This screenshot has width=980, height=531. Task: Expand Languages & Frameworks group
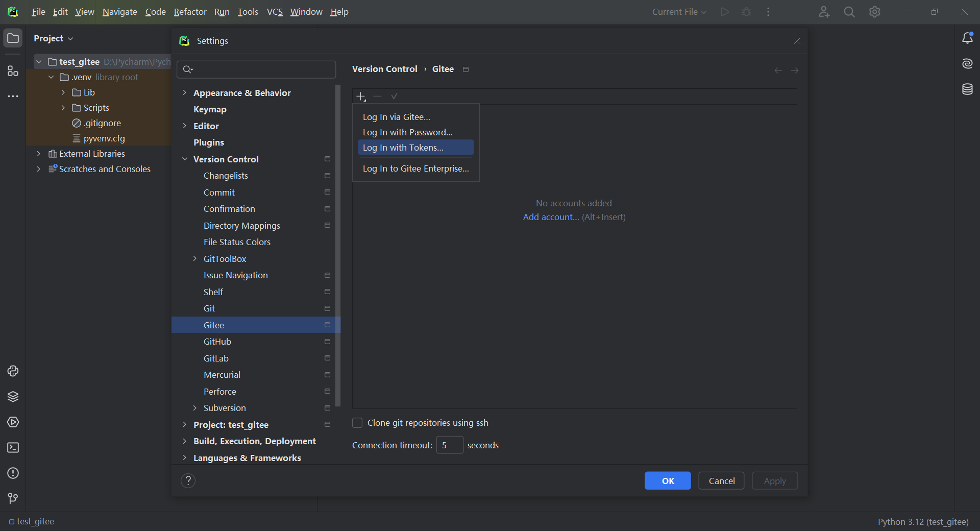tap(185, 458)
